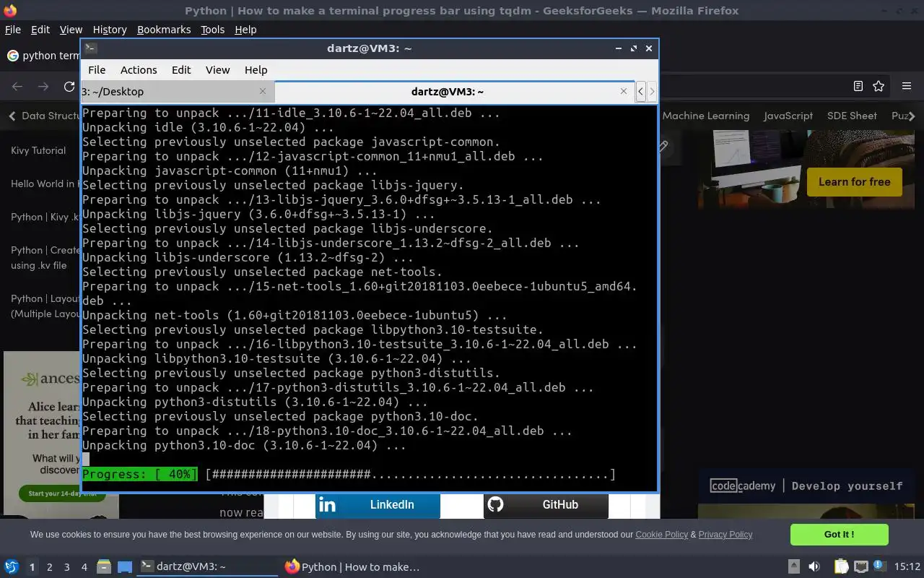Image resolution: width=924 pixels, height=578 pixels.
Task: Open the Machine Learning nav link
Action: pyautogui.click(x=706, y=116)
